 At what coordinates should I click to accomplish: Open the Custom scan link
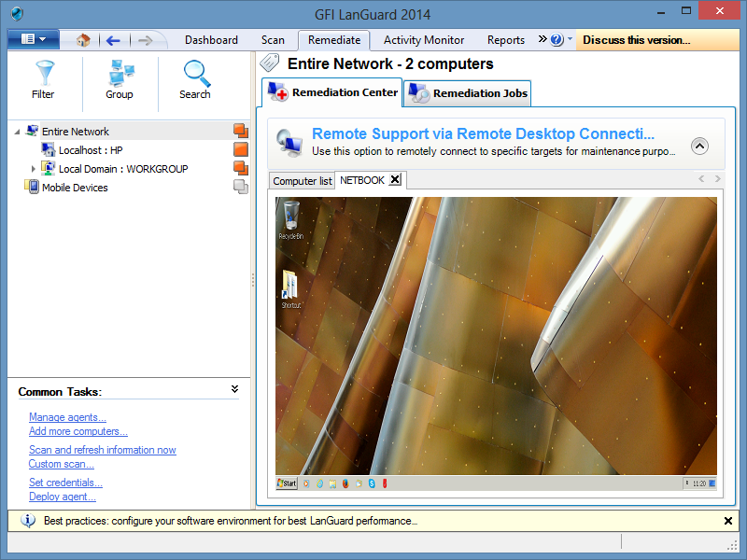(x=62, y=464)
